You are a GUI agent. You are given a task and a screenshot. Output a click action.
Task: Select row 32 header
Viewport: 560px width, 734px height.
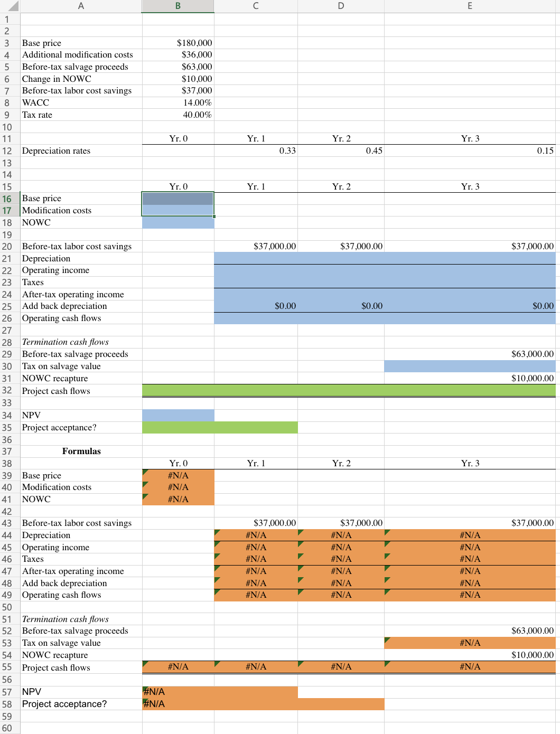point(7,391)
